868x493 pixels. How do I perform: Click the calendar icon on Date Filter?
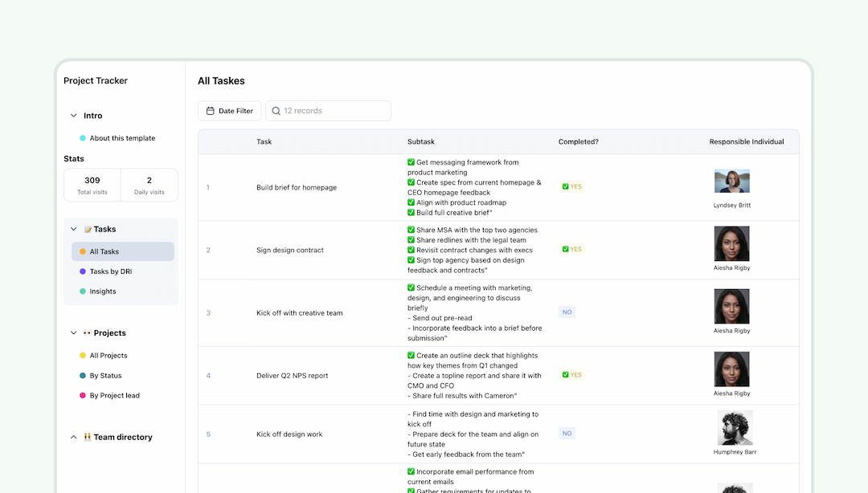211,111
